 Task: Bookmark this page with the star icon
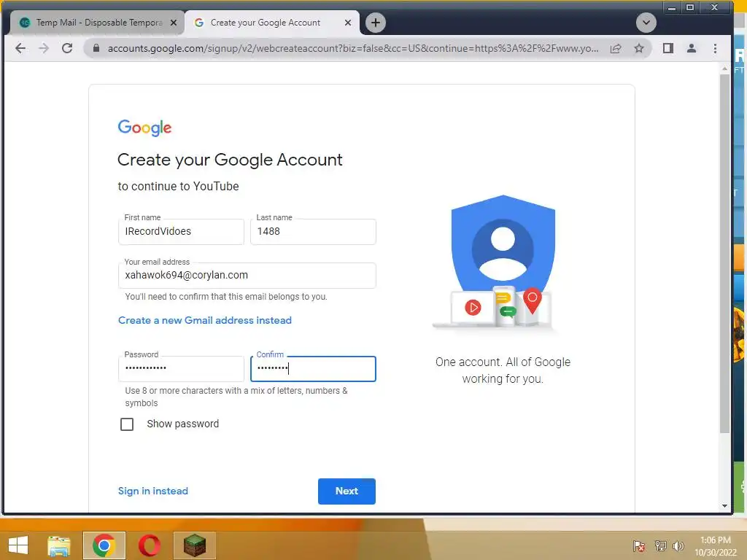coord(639,48)
